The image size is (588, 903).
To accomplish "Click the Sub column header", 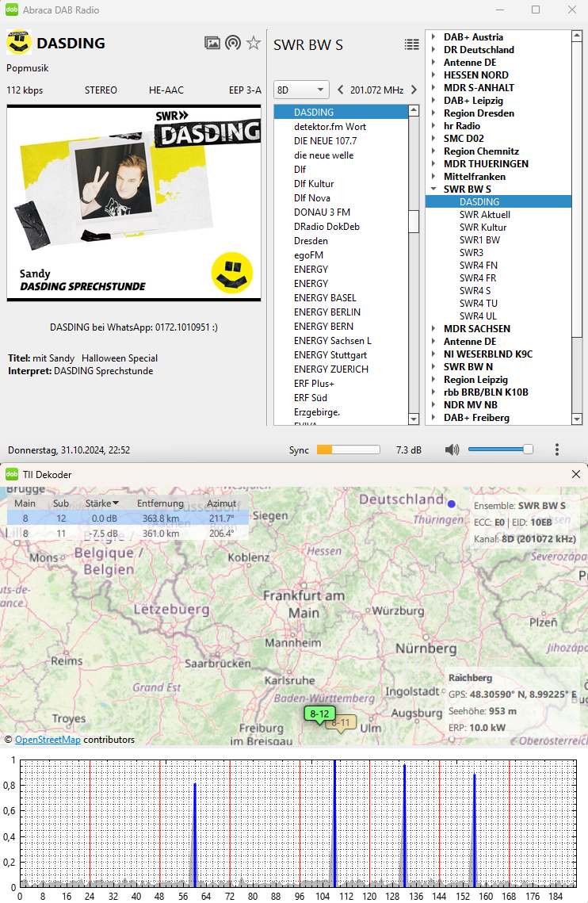I will (x=61, y=503).
